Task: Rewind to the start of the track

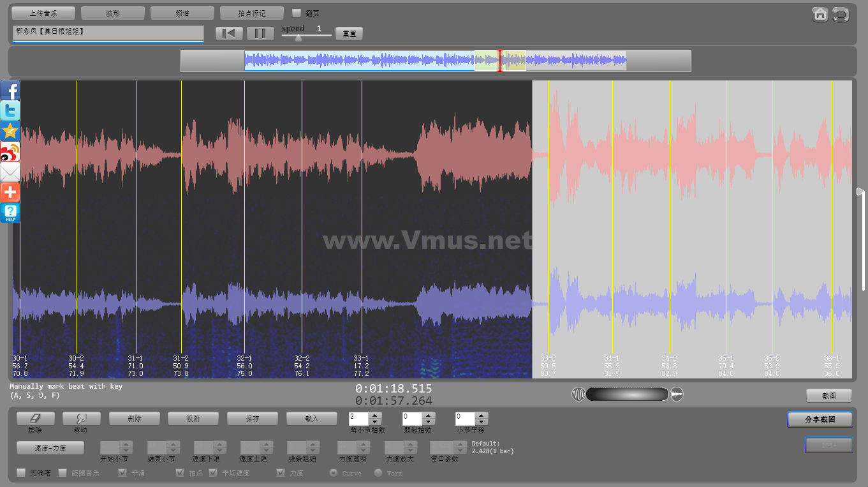Action: [x=228, y=34]
